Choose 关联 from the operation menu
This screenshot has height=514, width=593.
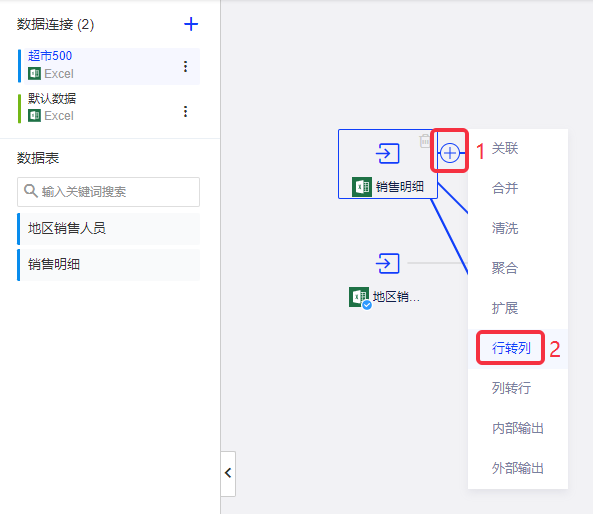pos(505,148)
